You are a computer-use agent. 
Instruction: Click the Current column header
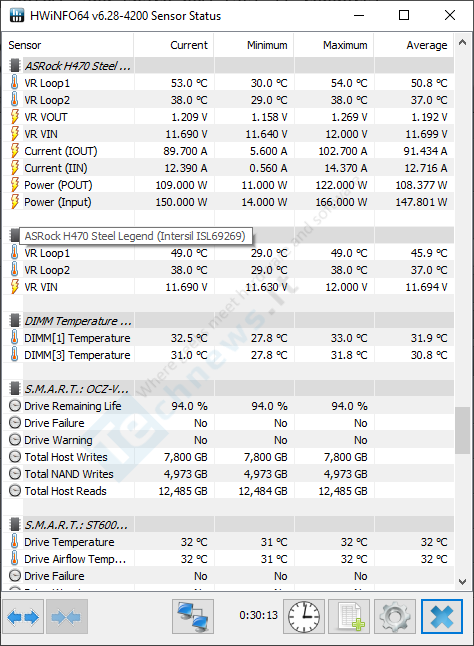[173, 45]
